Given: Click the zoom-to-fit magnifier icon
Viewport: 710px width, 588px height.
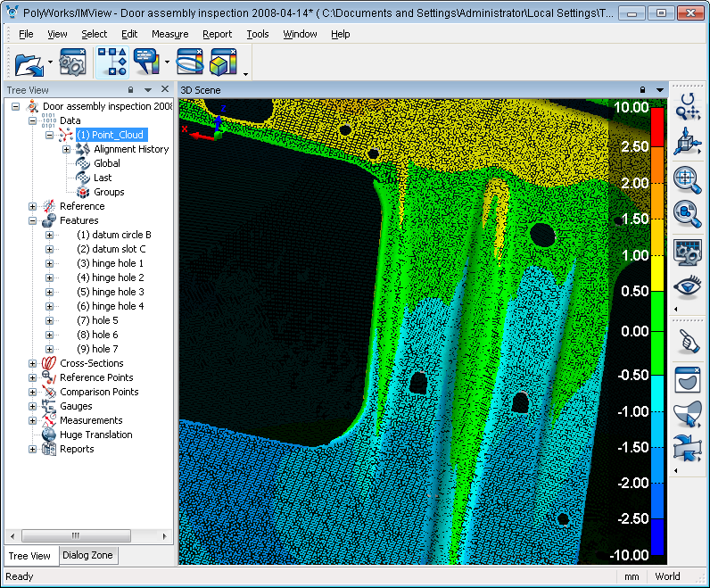Looking at the screenshot, I should pyautogui.click(x=688, y=180).
